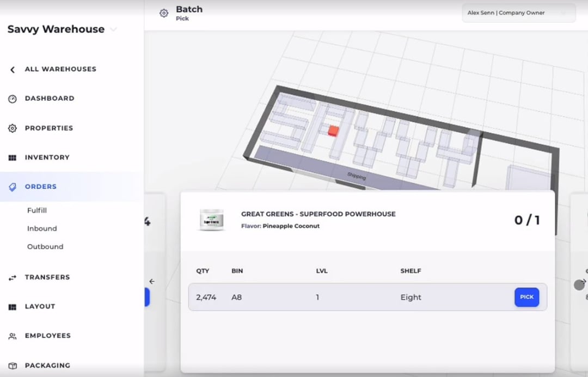
Task: Click the Shipping zone in warehouse map
Action: point(356,175)
